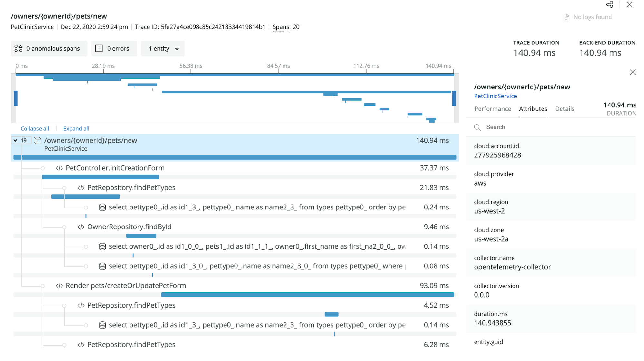The width and height of the screenshot is (644, 361).
Task: Collapse node circle for PetController.initCreationForm
Action: click(x=43, y=168)
